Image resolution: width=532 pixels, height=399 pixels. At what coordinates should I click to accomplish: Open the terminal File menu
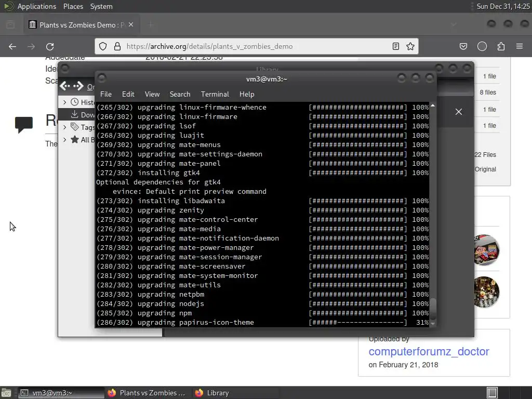[106, 95]
